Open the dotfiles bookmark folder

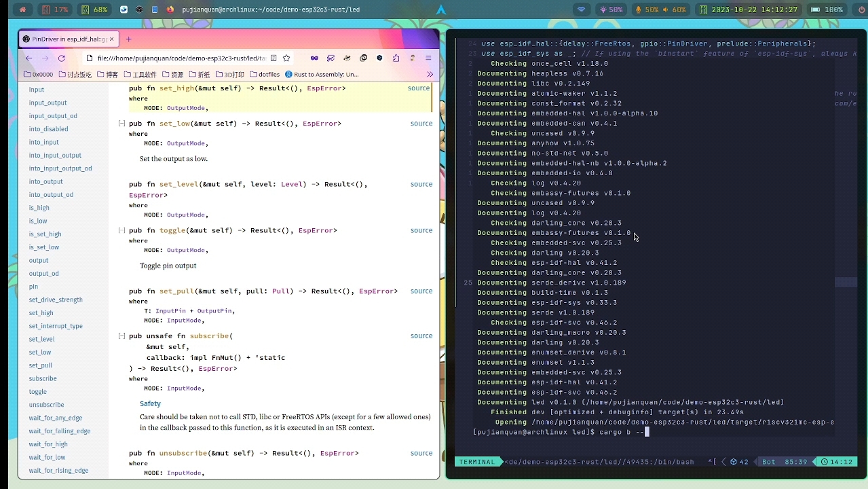(265, 75)
